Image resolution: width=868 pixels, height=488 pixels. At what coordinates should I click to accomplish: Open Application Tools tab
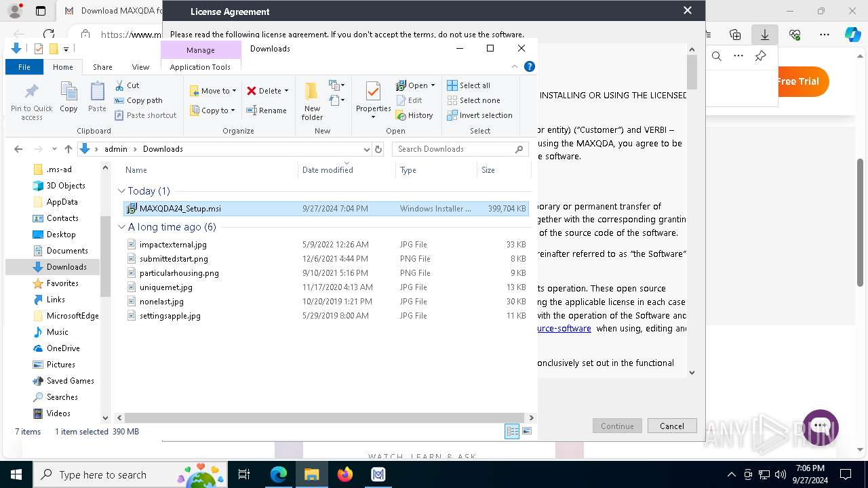(200, 67)
